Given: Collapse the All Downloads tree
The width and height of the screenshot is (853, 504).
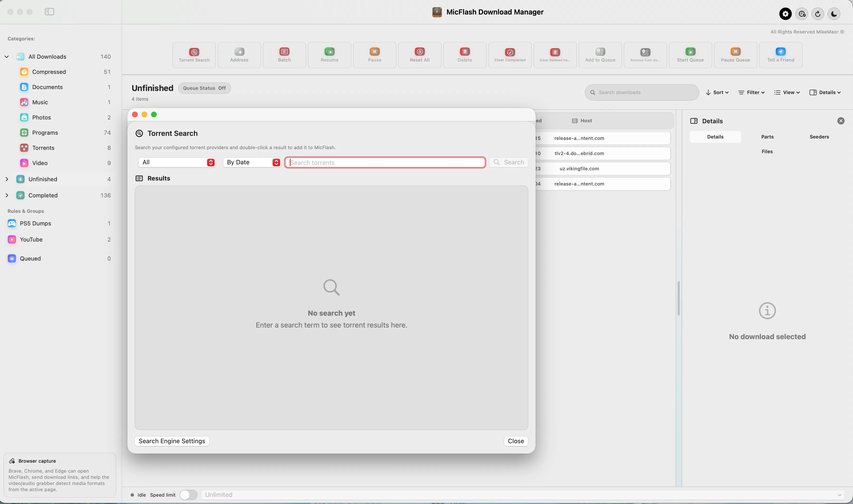Looking at the screenshot, I should pos(6,57).
